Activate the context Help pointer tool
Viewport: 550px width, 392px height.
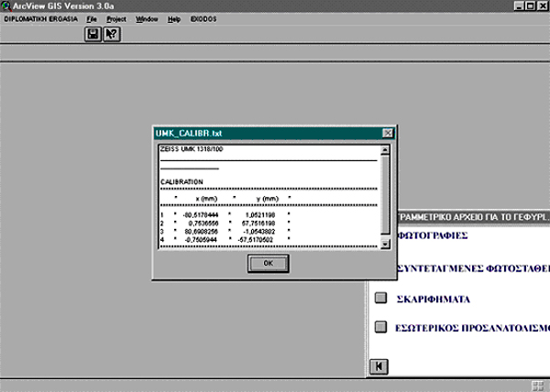click(112, 34)
